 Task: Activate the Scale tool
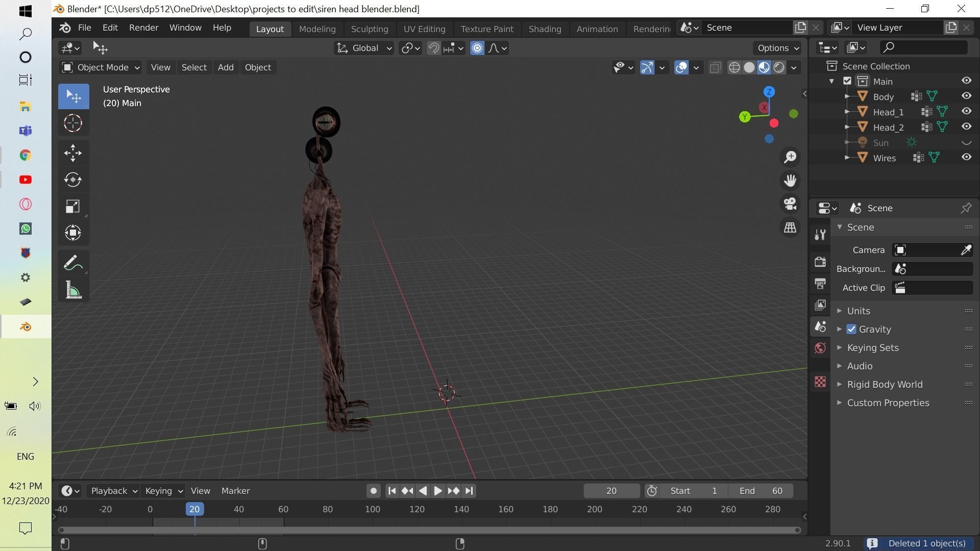[x=73, y=206]
